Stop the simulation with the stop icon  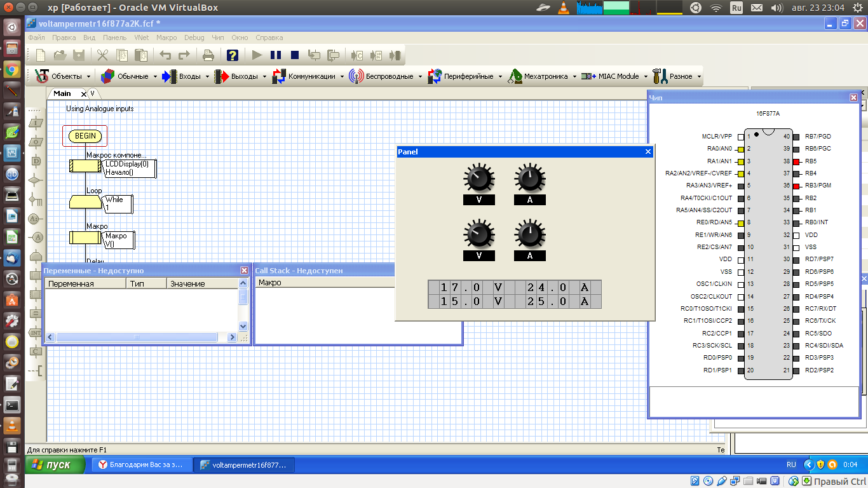pos(295,55)
